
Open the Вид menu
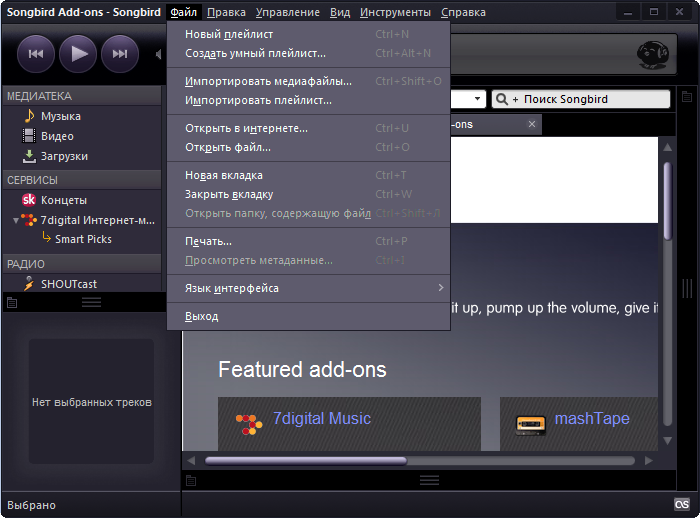340,12
